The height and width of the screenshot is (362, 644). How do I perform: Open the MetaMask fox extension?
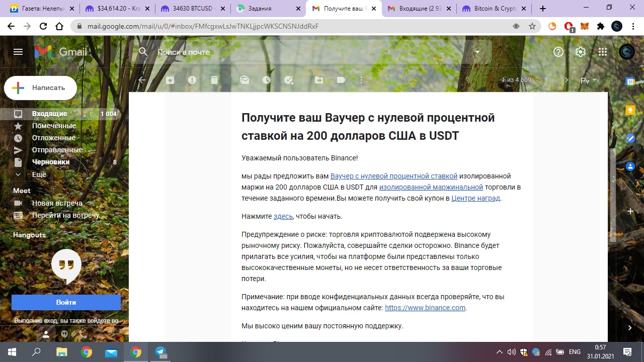(x=585, y=27)
